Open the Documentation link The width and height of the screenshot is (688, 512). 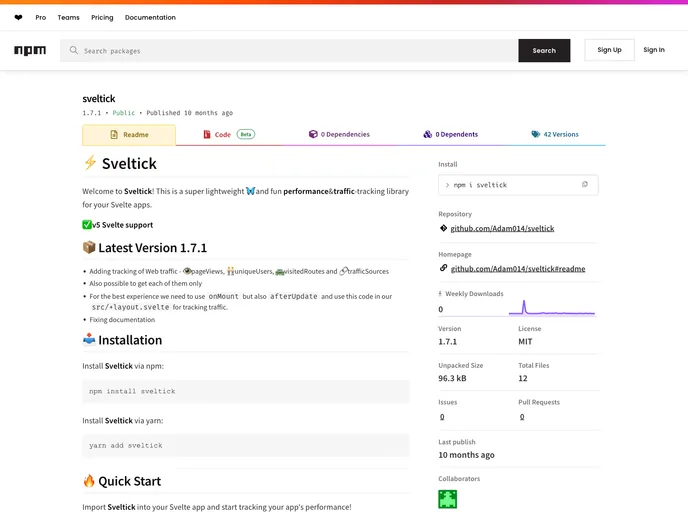pos(150,18)
